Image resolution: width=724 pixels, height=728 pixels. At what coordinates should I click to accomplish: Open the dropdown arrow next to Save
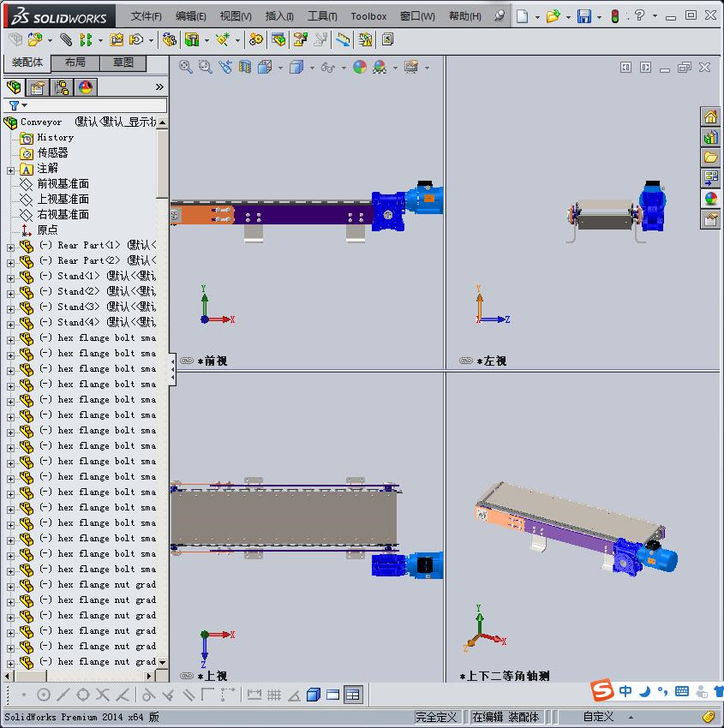pos(599,18)
